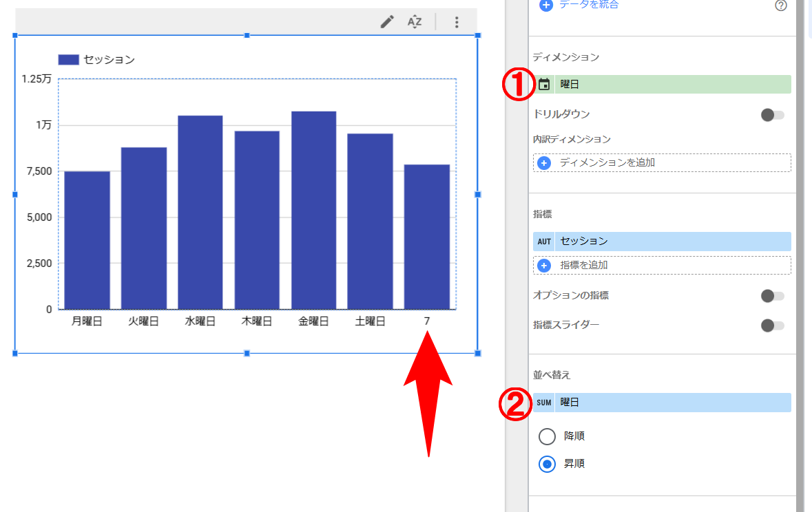Click 指標を追加 to add a metric
This screenshot has height=512, width=812.
(x=583, y=266)
